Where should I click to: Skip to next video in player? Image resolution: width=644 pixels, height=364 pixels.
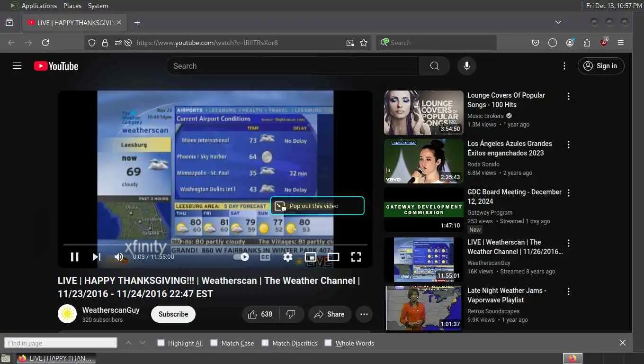(97, 257)
